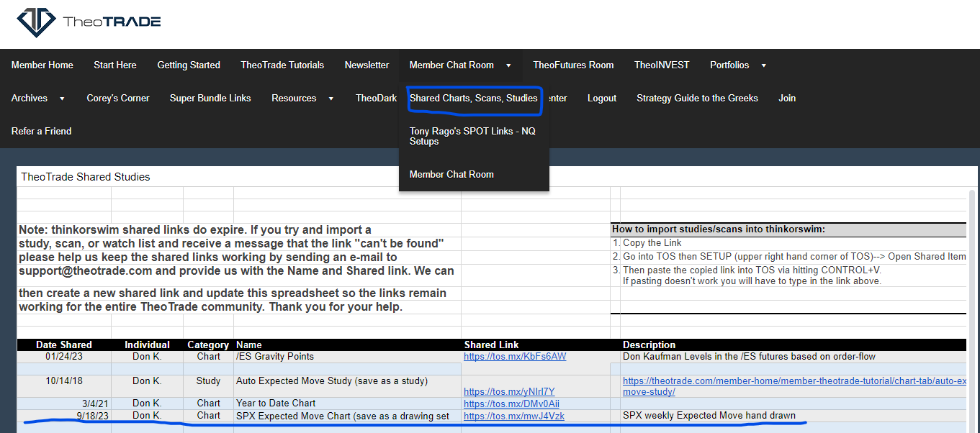This screenshot has height=433, width=980.
Task: Click the Year to Date Chart link
Action: (511, 404)
